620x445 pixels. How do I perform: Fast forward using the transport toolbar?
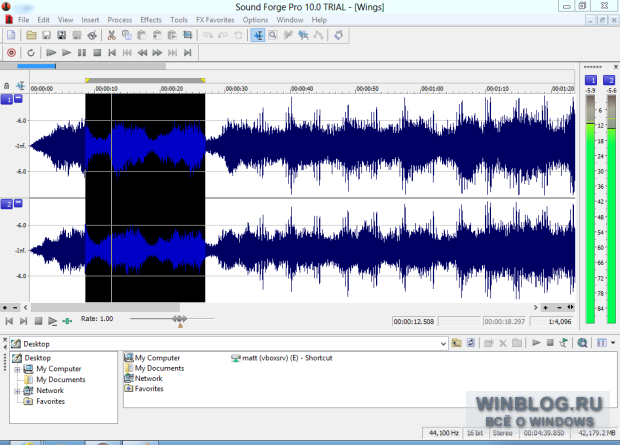157,53
